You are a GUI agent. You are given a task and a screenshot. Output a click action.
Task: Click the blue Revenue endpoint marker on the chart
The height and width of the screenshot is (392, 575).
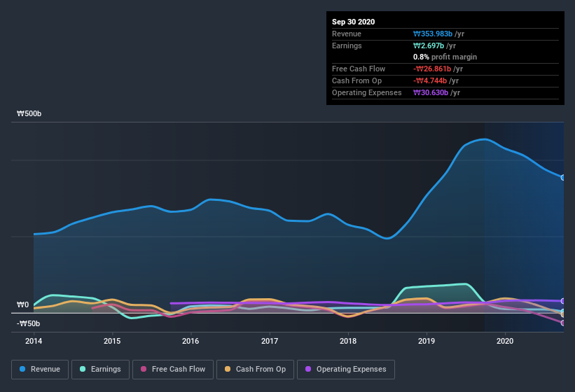pyautogui.click(x=563, y=178)
